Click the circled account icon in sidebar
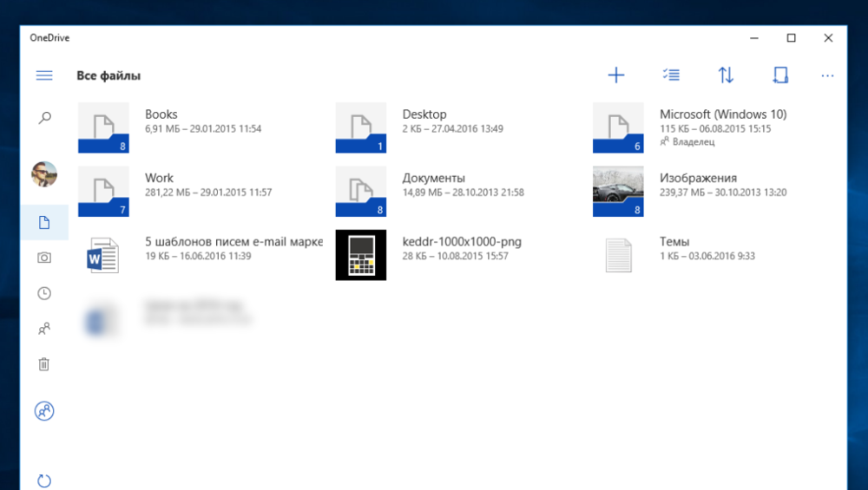 tap(44, 411)
